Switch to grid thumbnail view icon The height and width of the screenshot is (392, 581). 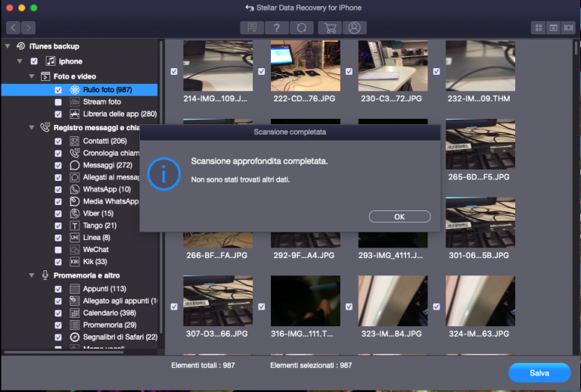tap(539, 28)
